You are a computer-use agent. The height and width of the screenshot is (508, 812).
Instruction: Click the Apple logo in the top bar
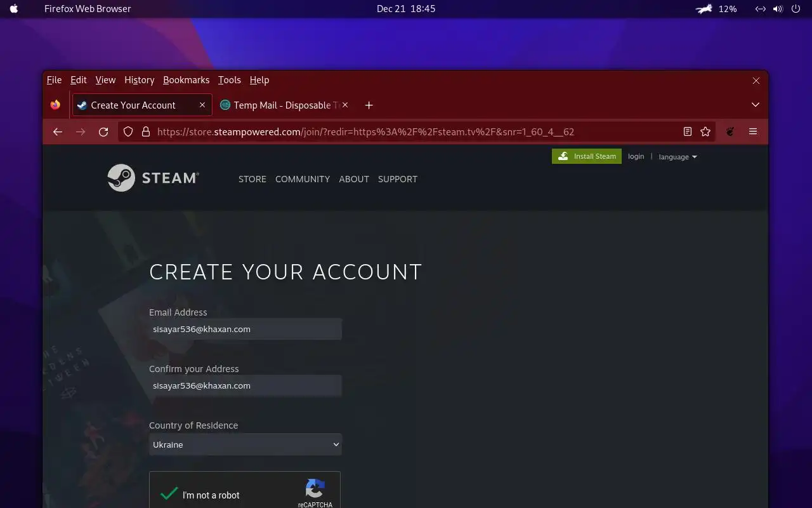point(14,9)
